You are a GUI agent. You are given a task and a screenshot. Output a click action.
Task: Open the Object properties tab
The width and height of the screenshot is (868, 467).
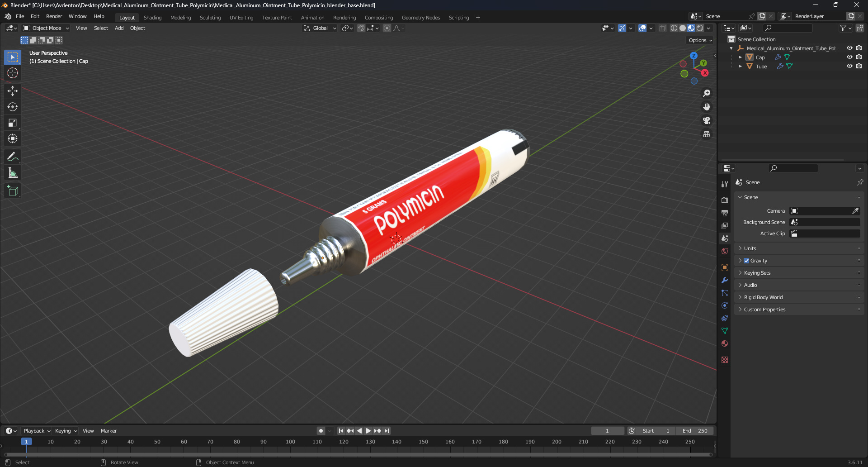725,267
